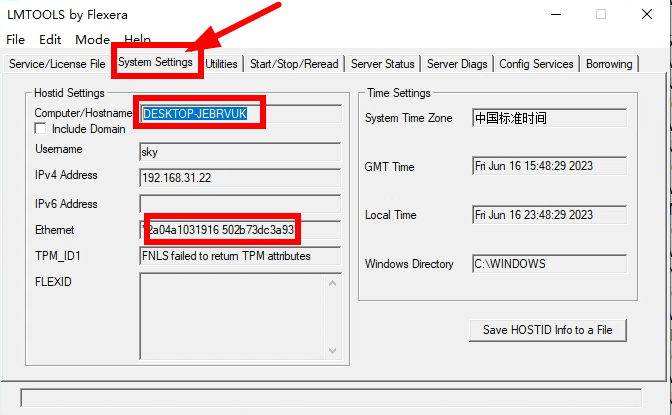Click the bottom status bar field
This screenshot has width=672, height=415.
pyautogui.click(x=331, y=398)
